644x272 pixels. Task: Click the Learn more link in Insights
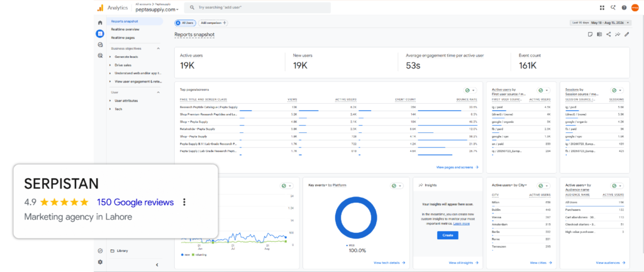click(x=461, y=224)
